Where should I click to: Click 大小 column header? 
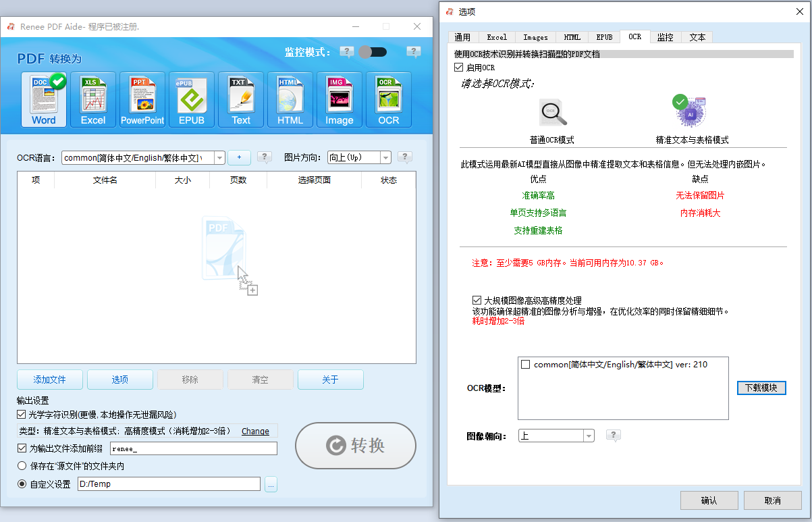click(182, 180)
